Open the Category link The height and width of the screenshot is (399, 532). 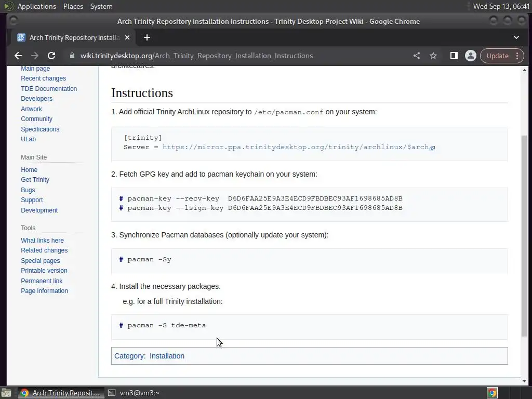coord(129,356)
